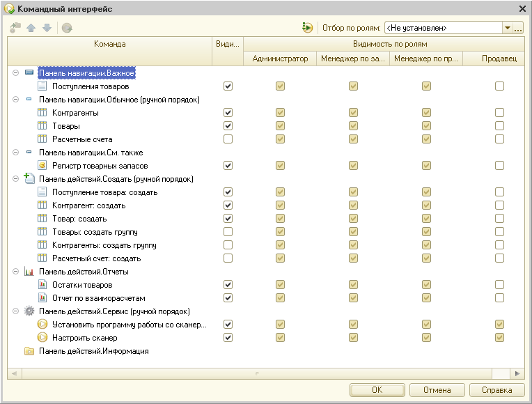Select the Настроить сканер row text

tap(84, 338)
